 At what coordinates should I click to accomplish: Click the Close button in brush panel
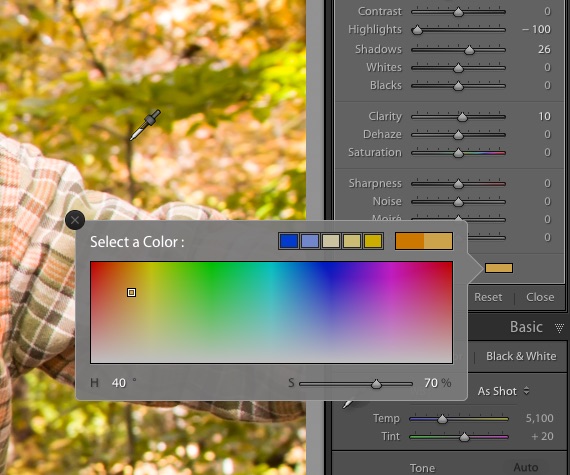pos(540,297)
